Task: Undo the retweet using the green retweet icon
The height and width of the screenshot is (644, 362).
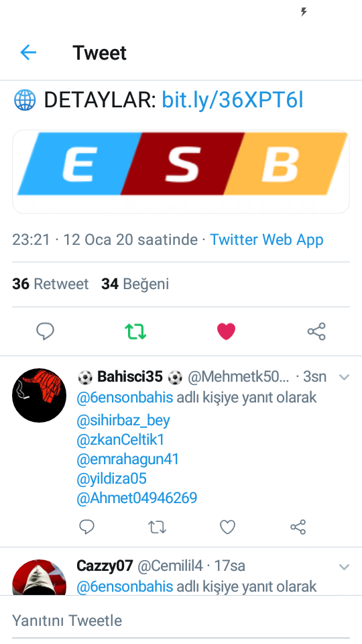Action: (x=135, y=331)
